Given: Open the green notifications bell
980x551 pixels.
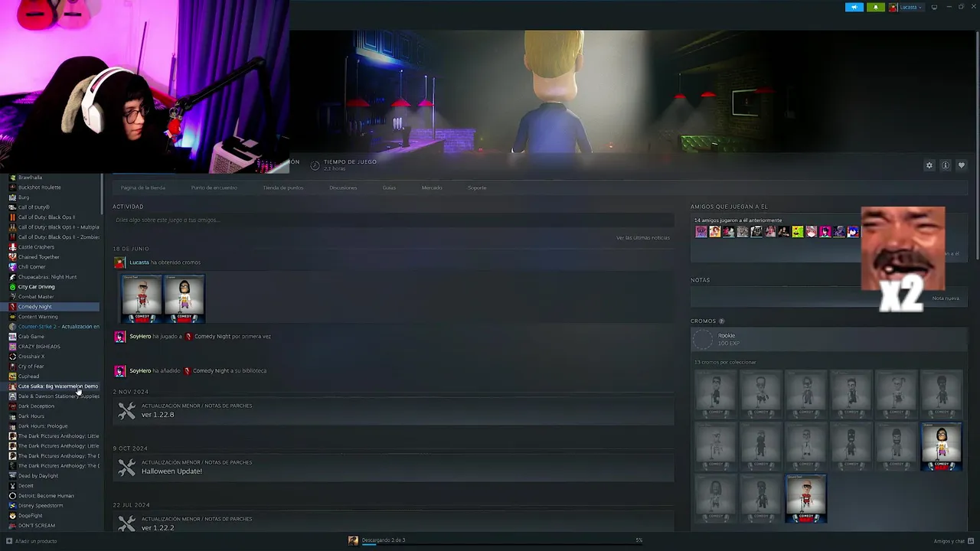Looking at the screenshot, I should click(875, 7).
